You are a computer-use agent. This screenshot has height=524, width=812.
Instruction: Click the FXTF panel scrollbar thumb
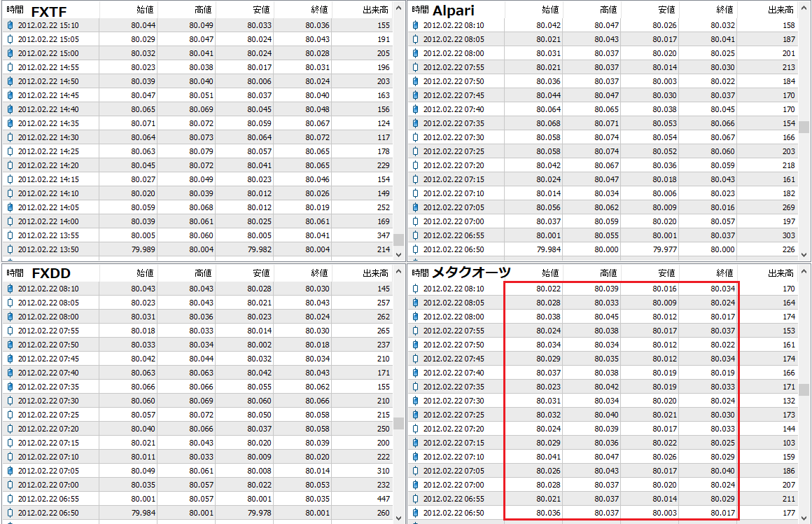tap(398, 240)
